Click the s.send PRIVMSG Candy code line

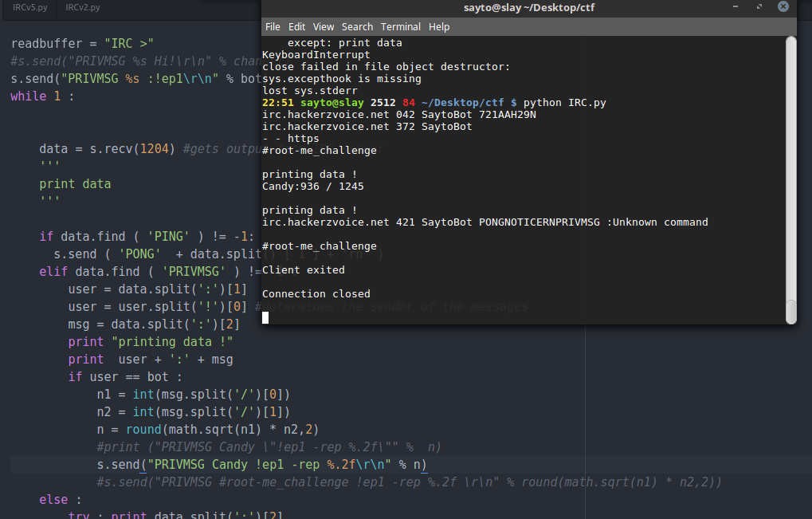(261, 465)
